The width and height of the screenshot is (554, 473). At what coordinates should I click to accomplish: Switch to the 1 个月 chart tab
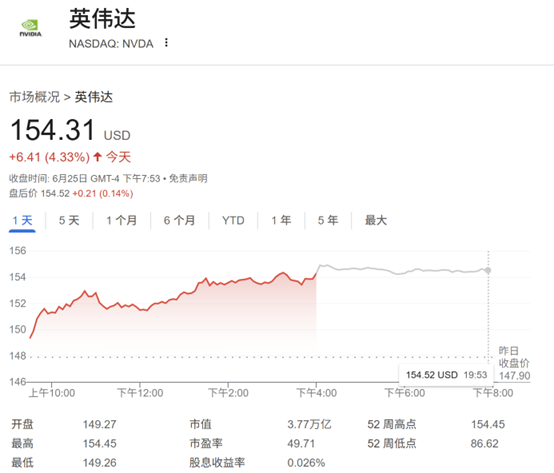[x=122, y=221]
